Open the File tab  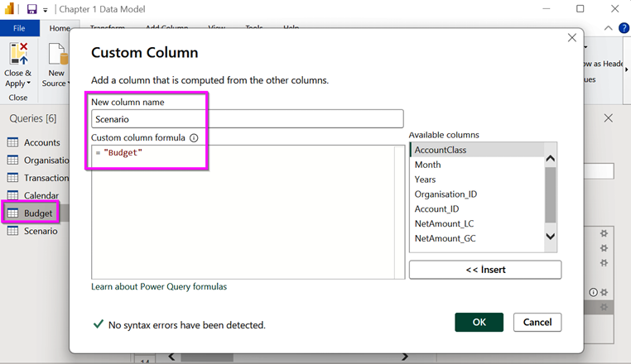(x=19, y=28)
